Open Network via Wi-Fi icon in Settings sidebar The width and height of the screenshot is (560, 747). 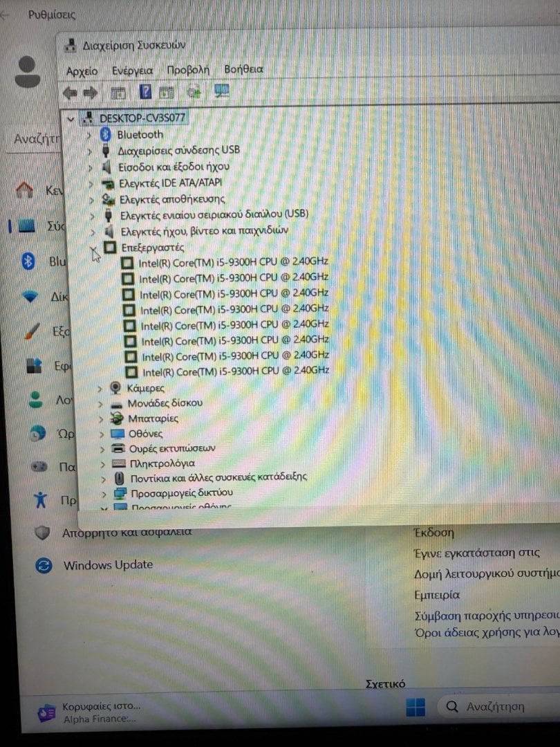tap(30, 296)
